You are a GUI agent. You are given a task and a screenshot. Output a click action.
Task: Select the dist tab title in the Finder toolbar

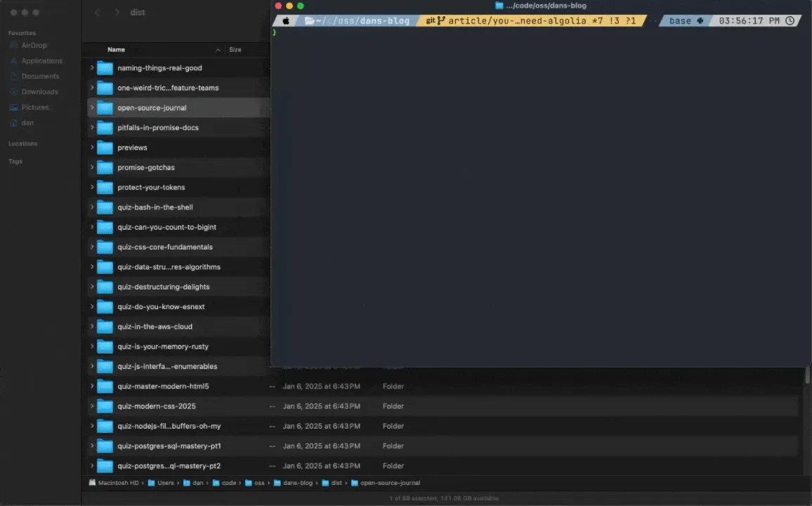point(138,12)
